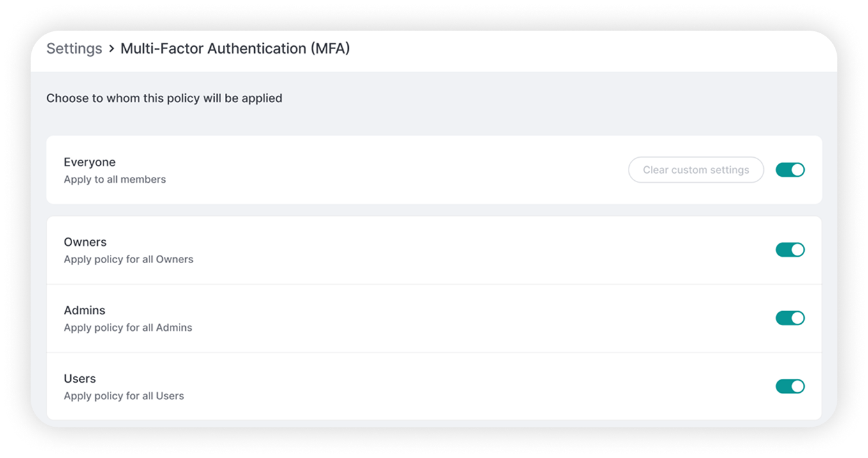This screenshot has height=458, width=868.
Task: Click the Multi-Factor Authentication (MFA) page title
Action: tap(235, 49)
